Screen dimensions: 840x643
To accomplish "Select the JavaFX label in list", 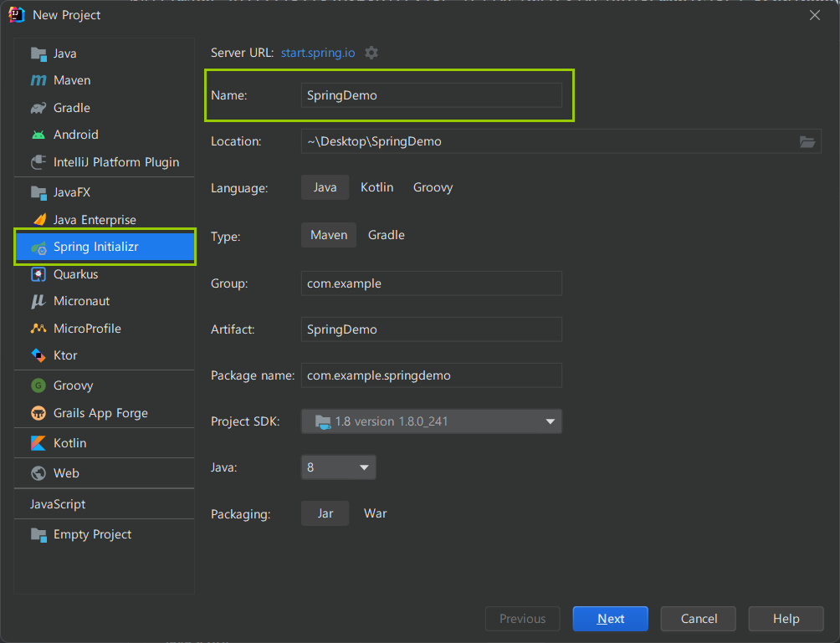I will point(72,192).
